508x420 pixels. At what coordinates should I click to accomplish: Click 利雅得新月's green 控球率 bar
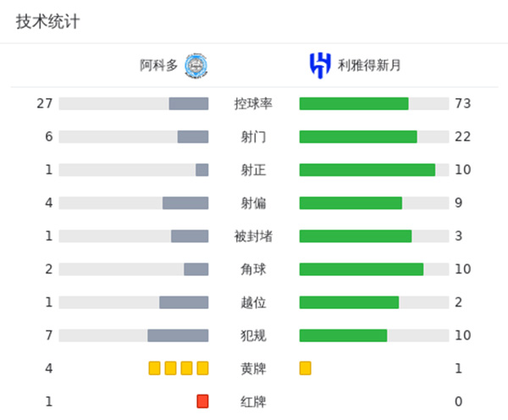pyautogui.click(x=354, y=103)
